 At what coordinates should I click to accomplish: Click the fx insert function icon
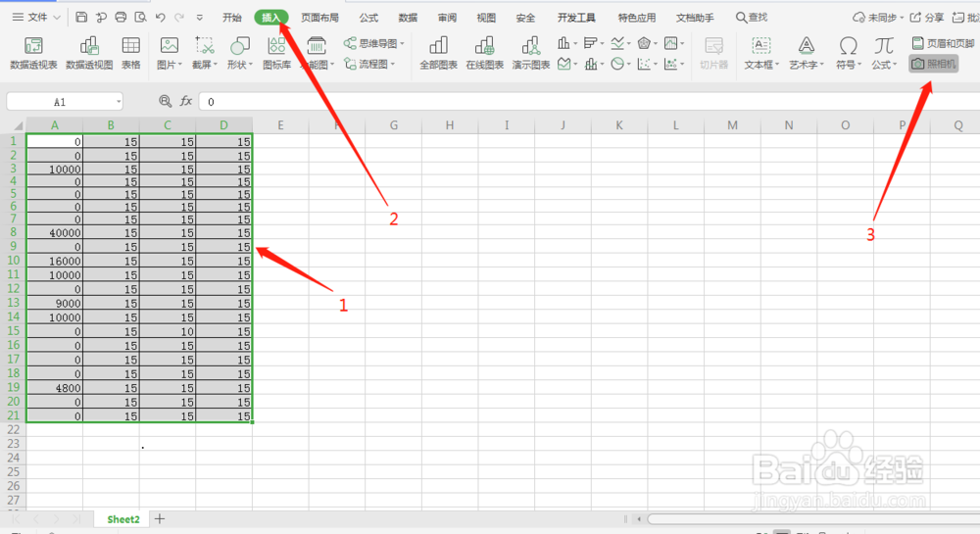point(185,101)
